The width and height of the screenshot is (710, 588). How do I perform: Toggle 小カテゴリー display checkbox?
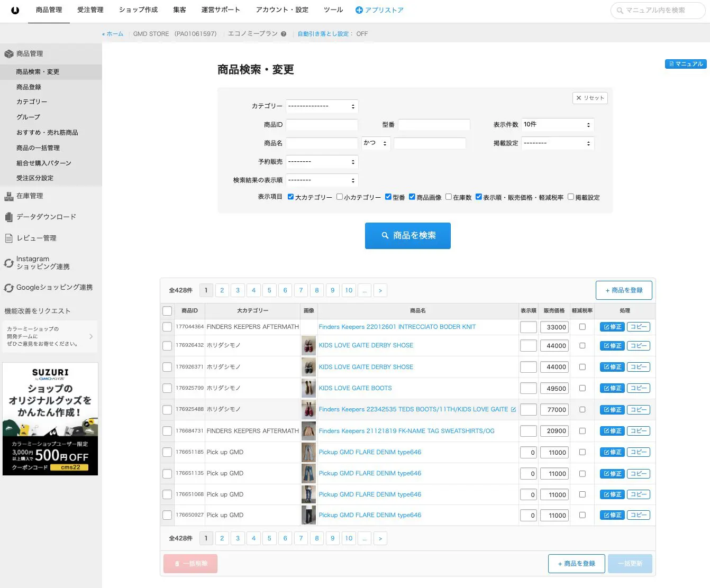[x=340, y=197]
